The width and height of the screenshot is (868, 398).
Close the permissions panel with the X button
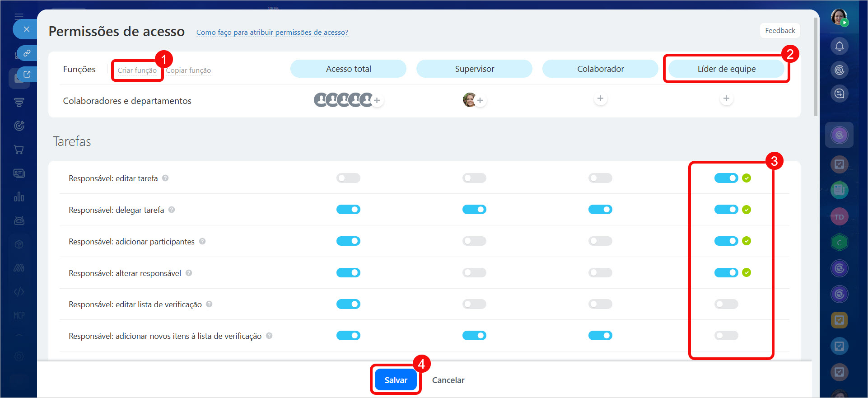pyautogui.click(x=26, y=29)
